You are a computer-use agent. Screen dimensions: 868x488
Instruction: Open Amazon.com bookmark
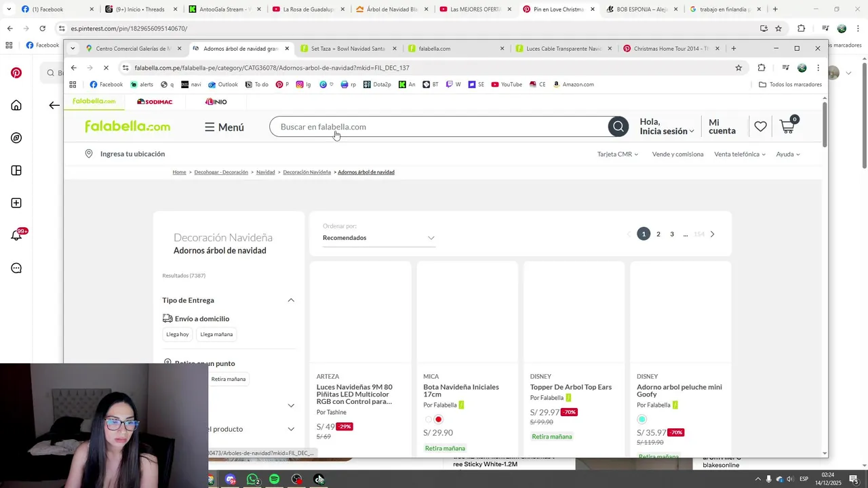(x=573, y=85)
